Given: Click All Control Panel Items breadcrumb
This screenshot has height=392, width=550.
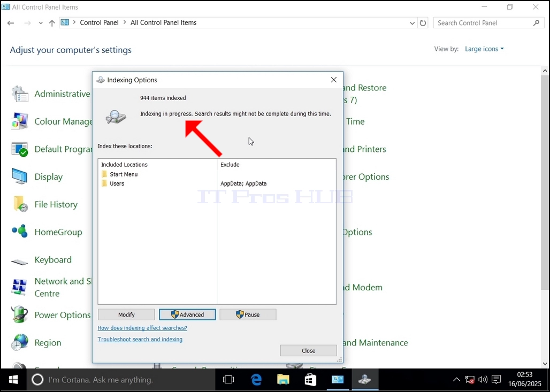Looking at the screenshot, I should (164, 22).
